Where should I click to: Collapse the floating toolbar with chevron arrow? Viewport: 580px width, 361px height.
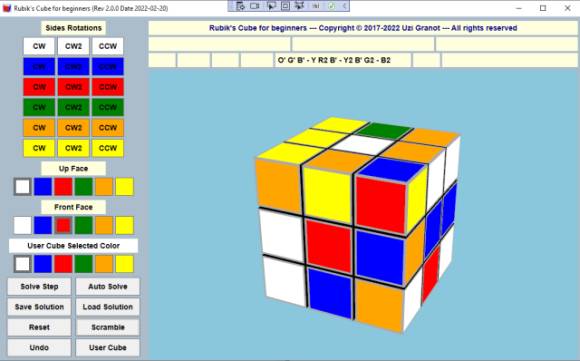coord(344,6)
